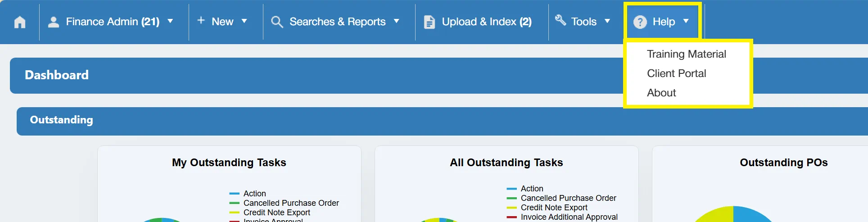Click the Outstanding POs pie chart

click(733, 214)
